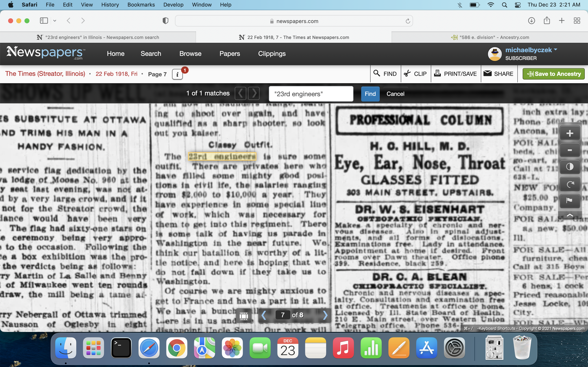588x367 pixels.
Task: Click the zoom out minus button
Action: pyautogui.click(x=570, y=150)
